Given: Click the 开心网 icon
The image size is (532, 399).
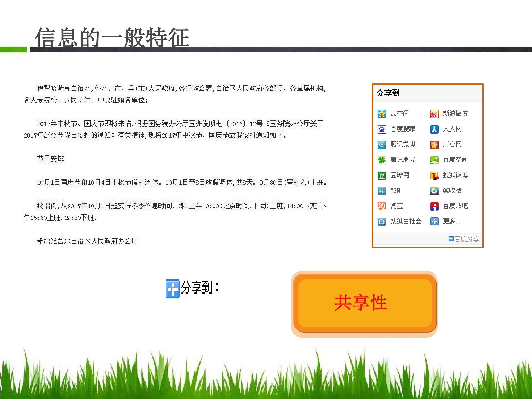Looking at the screenshot, I should [434, 144].
